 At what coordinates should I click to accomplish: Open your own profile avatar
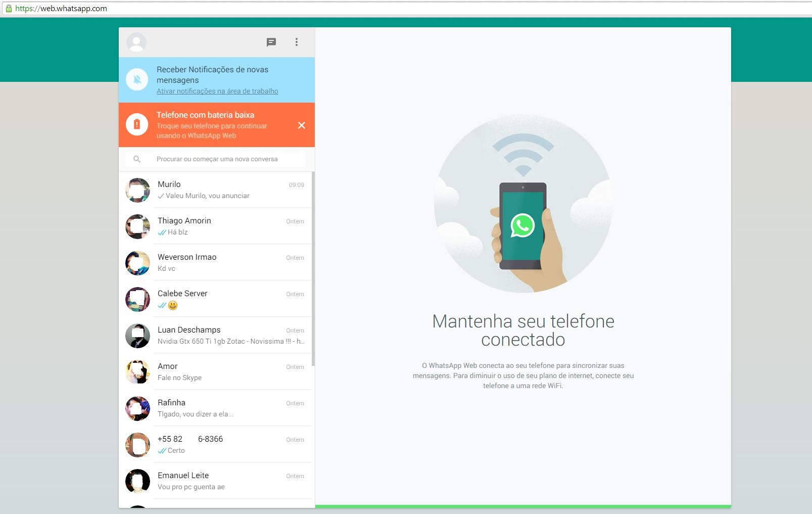point(136,42)
